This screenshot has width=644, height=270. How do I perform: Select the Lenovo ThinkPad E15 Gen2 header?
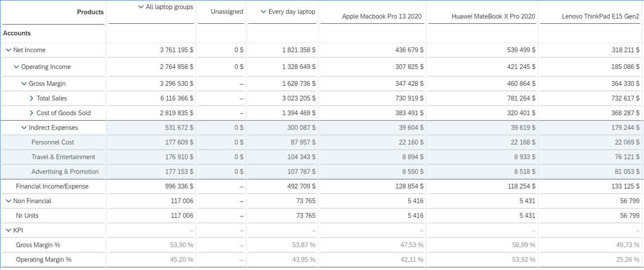coord(600,16)
